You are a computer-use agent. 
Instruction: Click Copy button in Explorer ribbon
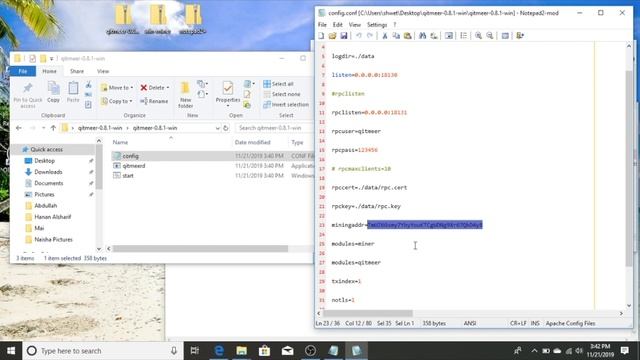(53, 92)
